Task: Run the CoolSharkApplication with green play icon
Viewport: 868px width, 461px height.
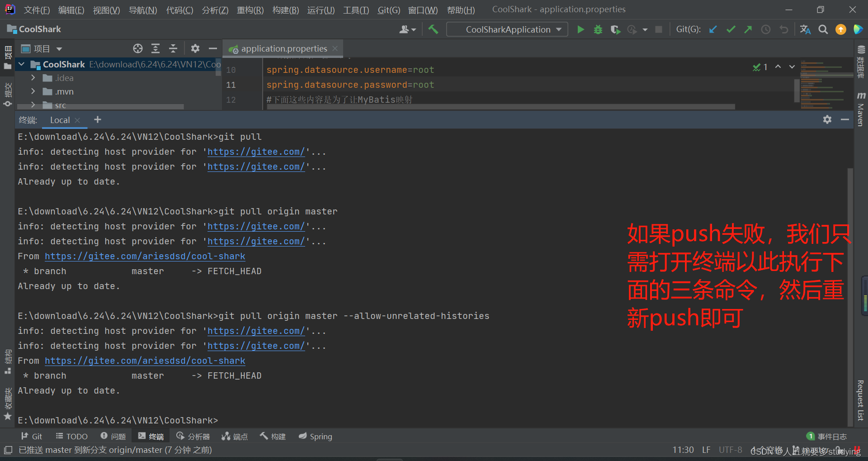Action: [x=580, y=29]
